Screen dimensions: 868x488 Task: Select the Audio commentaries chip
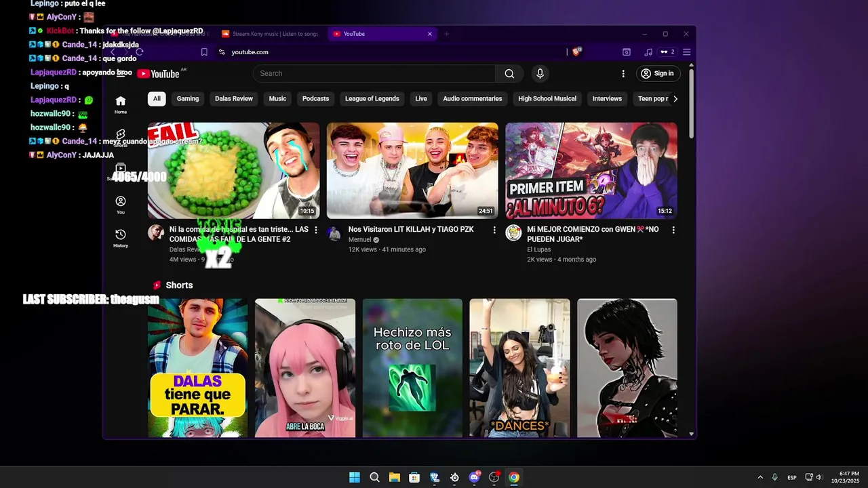point(473,99)
